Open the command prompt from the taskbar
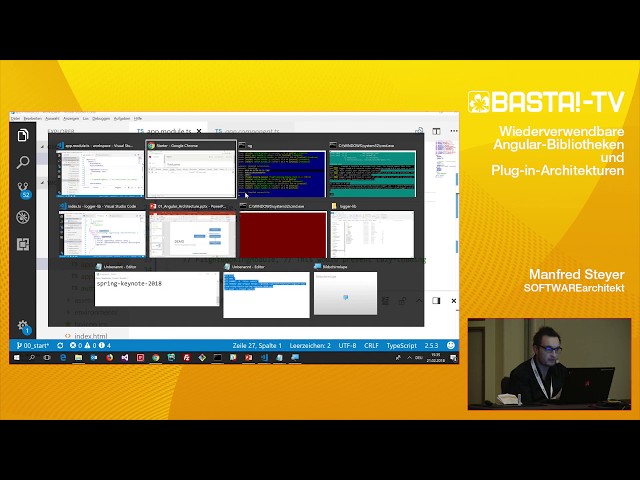 tap(218, 358)
